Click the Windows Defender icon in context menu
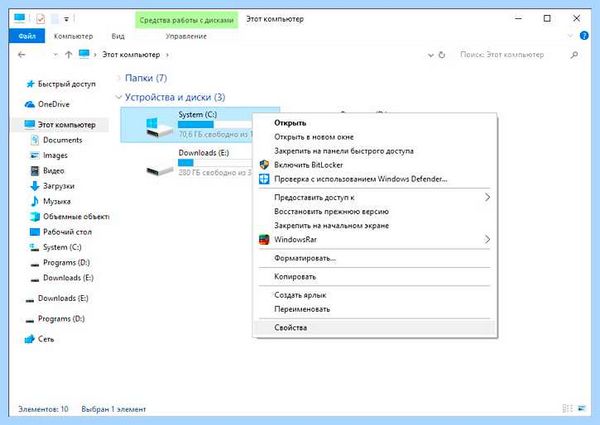Image resolution: width=600 pixels, height=425 pixels. [x=264, y=179]
